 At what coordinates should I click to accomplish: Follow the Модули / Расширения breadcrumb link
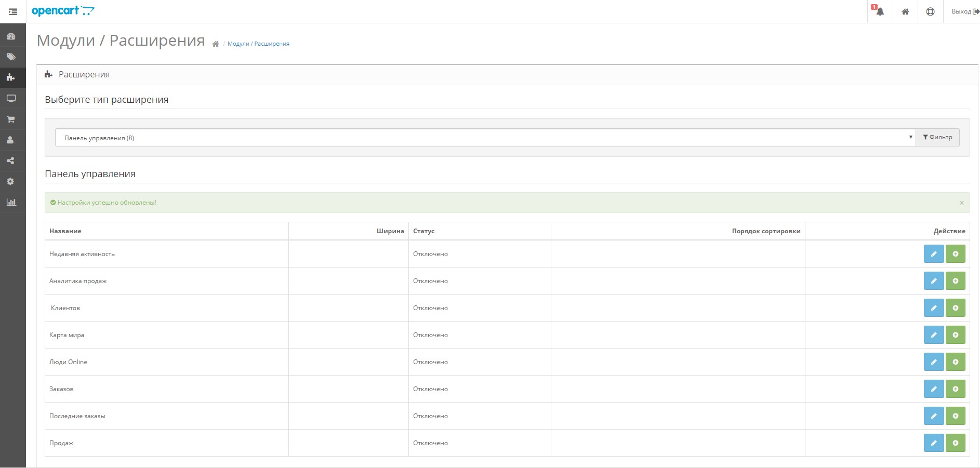(x=258, y=44)
